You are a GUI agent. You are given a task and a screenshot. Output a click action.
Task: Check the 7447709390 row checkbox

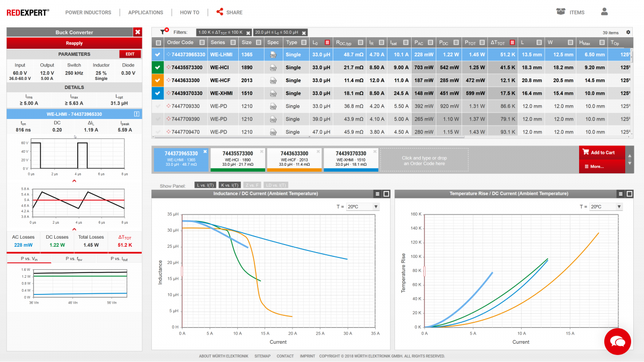[157, 119]
